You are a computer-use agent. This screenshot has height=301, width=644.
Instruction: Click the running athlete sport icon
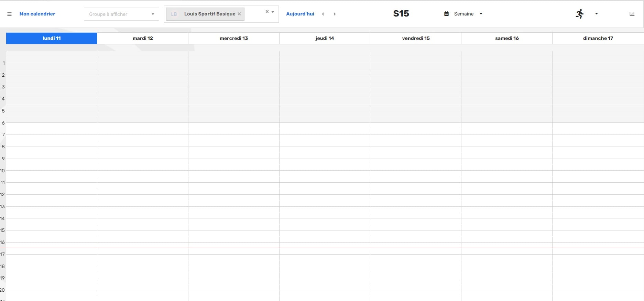click(580, 14)
